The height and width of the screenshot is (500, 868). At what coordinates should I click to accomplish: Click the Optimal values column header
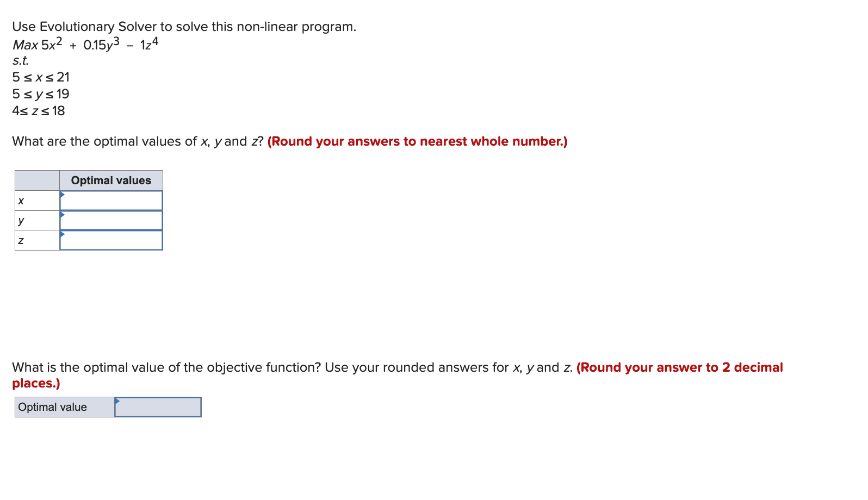[x=111, y=180]
